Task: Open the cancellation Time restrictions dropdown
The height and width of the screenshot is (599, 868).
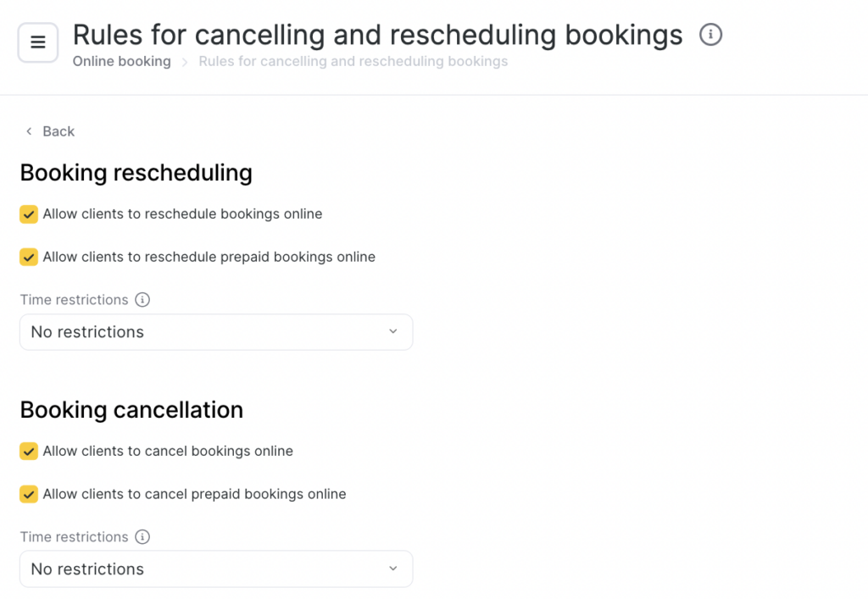Action: (x=215, y=569)
